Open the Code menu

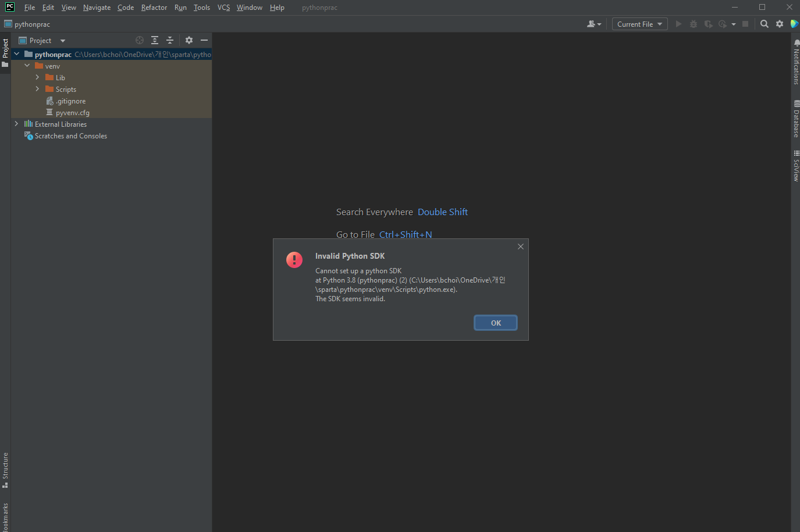click(x=126, y=8)
